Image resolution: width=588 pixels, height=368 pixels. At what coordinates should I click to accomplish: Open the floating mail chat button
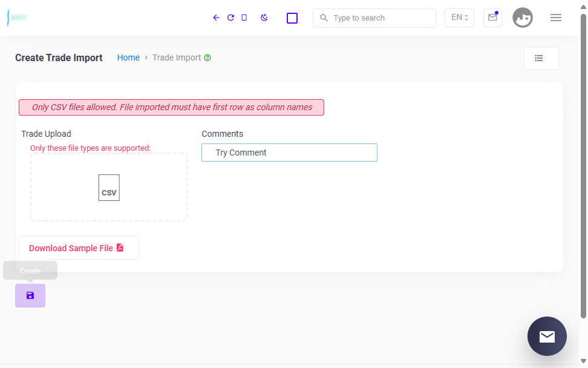click(x=547, y=336)
